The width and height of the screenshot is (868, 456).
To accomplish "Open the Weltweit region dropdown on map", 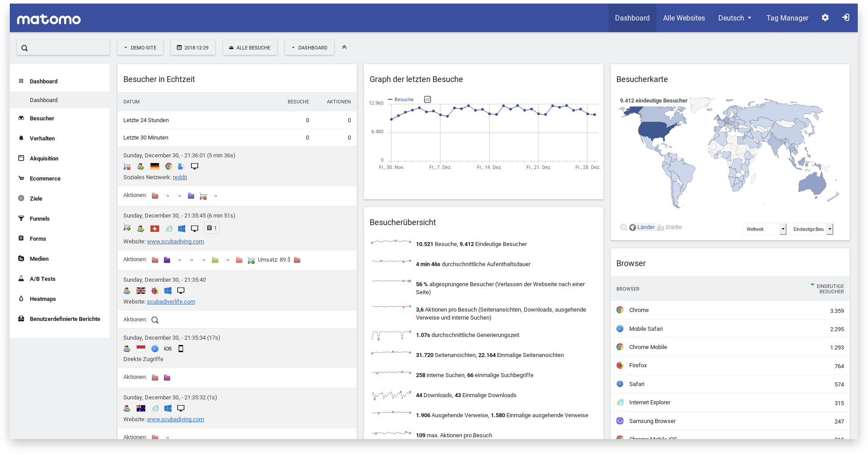I will point(764,229).
